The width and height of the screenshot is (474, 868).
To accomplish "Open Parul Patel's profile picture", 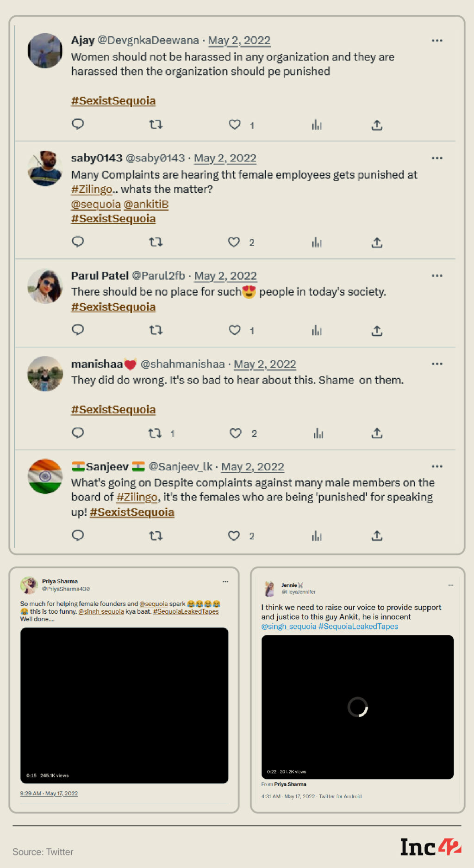I will click(x=45, y=286).
